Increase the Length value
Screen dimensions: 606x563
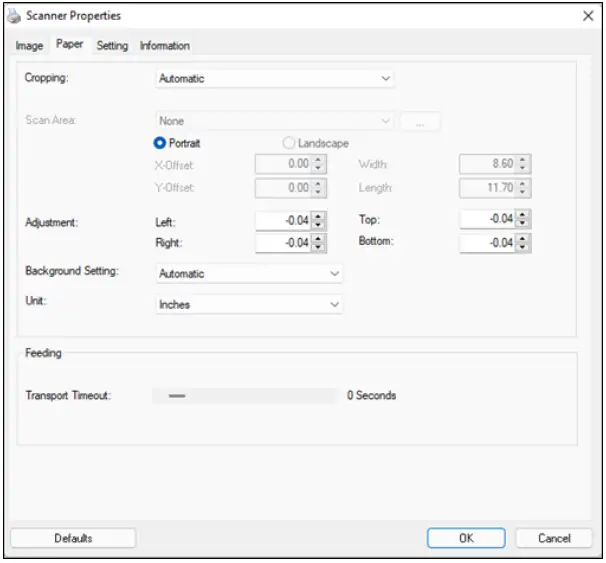tap(522, 184)
